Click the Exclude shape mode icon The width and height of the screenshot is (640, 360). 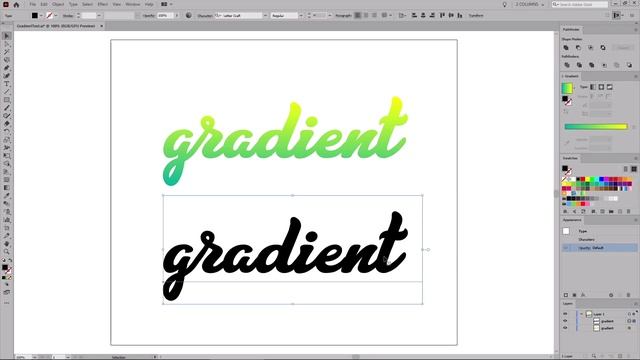pyautogui.click(x=603, y=48)
